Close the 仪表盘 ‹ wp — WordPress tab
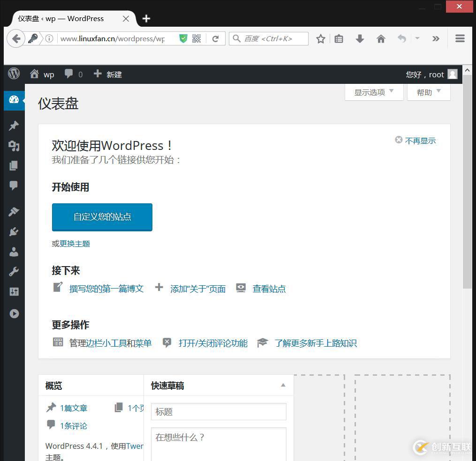Viewport: 476px width, 461px height. pos(126,19)
